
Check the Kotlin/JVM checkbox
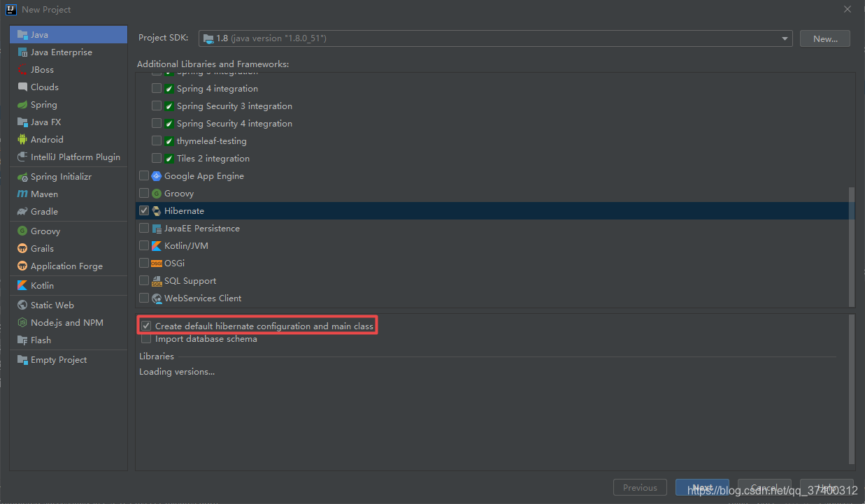pos(144,245)
